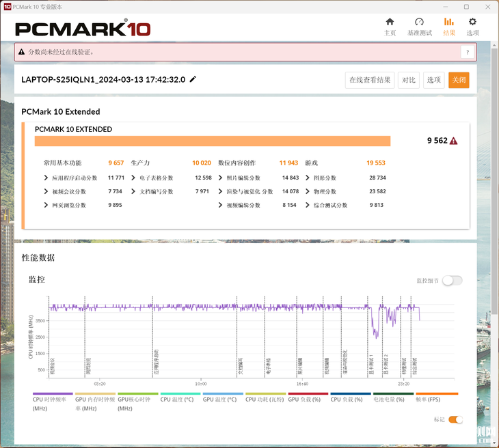
Task: Select CPU 负载 (%) legend swatch
Action: pos(351,393)
